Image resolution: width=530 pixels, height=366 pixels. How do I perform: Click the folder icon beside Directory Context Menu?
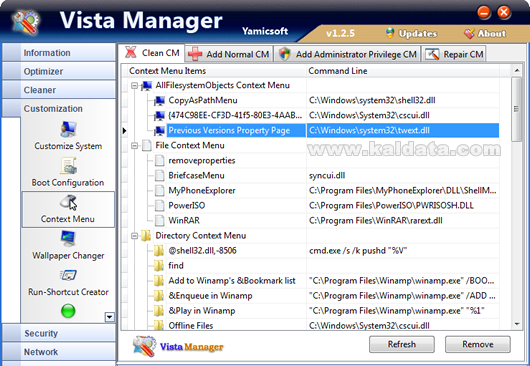coord(146,236)
